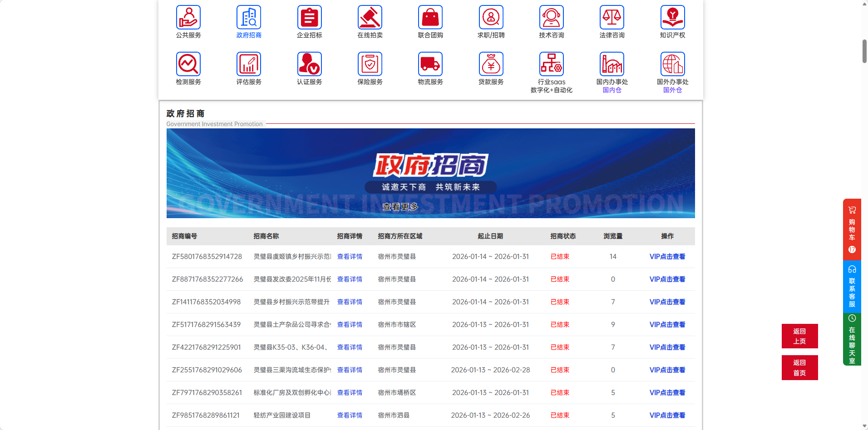This screenshot has width=868, height=430.
Task: Click the 国外仓 link under 国外办事处
Action: pyautogui.click(x=672, y=90)
